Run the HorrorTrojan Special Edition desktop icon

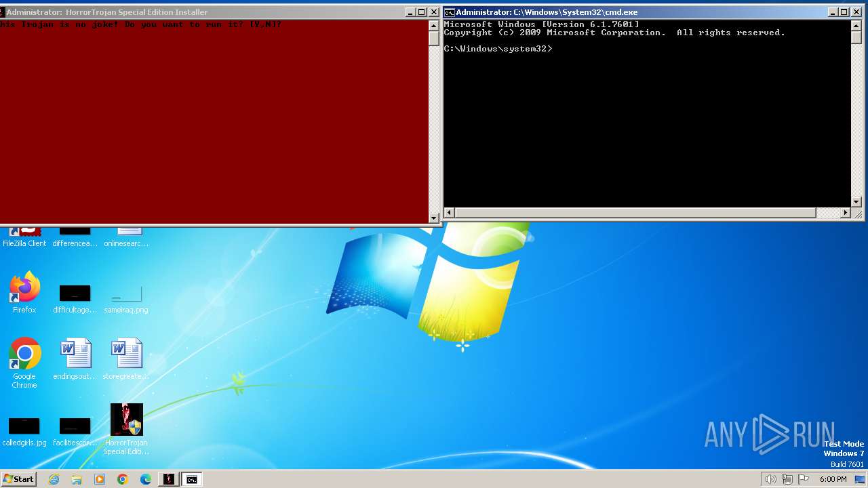pyautogui.click(x=126, y=429)
